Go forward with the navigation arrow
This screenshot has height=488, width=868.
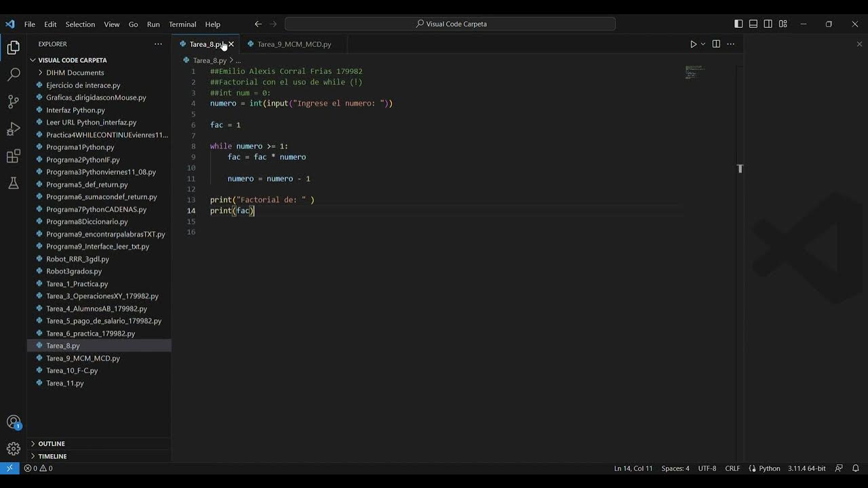click(x=273, y=24)
